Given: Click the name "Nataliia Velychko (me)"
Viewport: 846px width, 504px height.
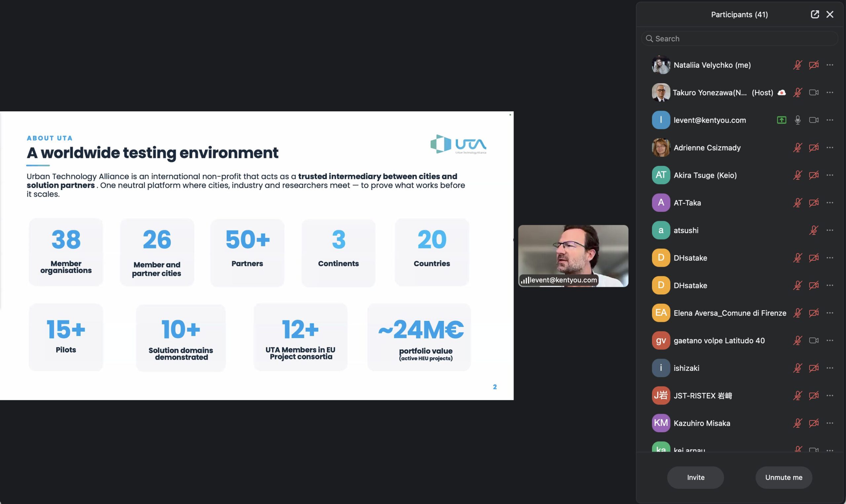Looking at the screenshot, I should (x=712, y=65).
